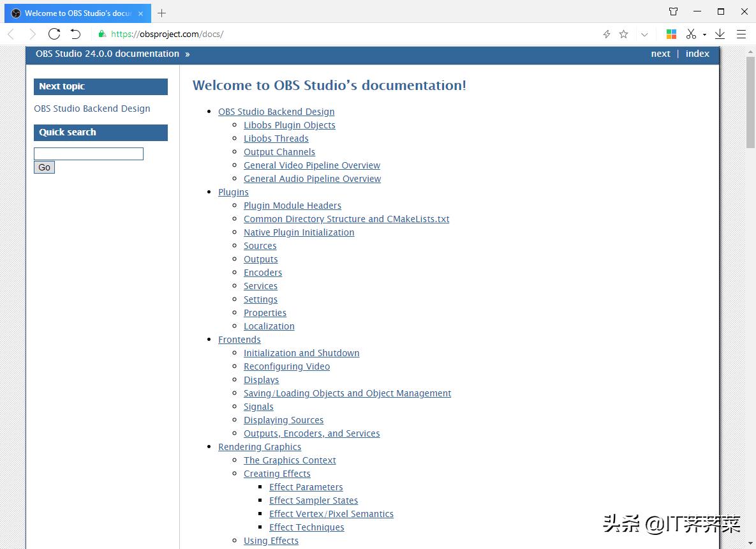Click the browser forward arrow
This screenshot has width=756, height=549.
33,34
